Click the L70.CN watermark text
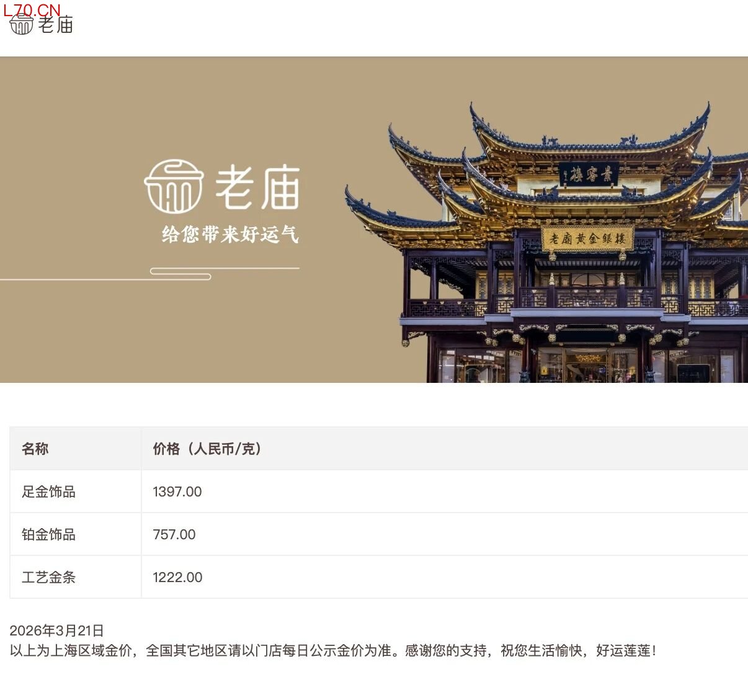This screenshot has height=700, width=748. (32, 10)
